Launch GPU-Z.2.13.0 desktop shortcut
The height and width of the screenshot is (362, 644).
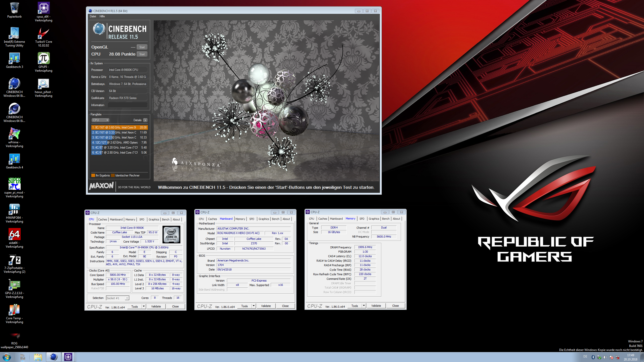(x=14, y=288)
